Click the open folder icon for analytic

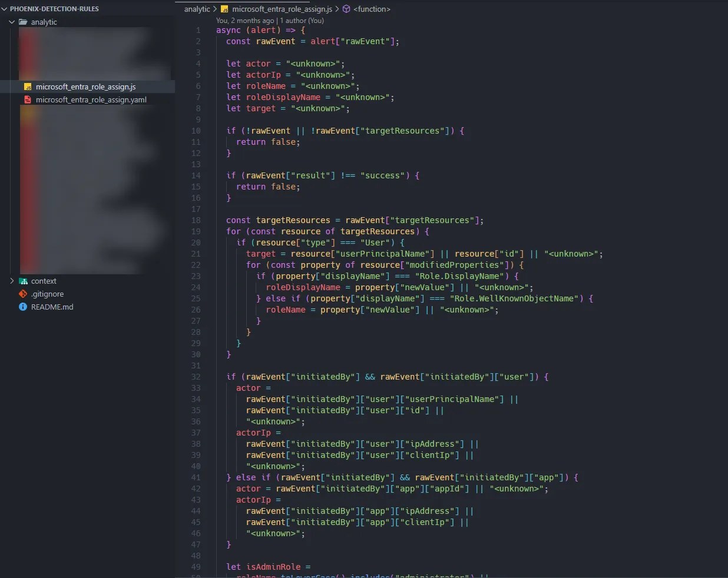(x=23, y=22)
